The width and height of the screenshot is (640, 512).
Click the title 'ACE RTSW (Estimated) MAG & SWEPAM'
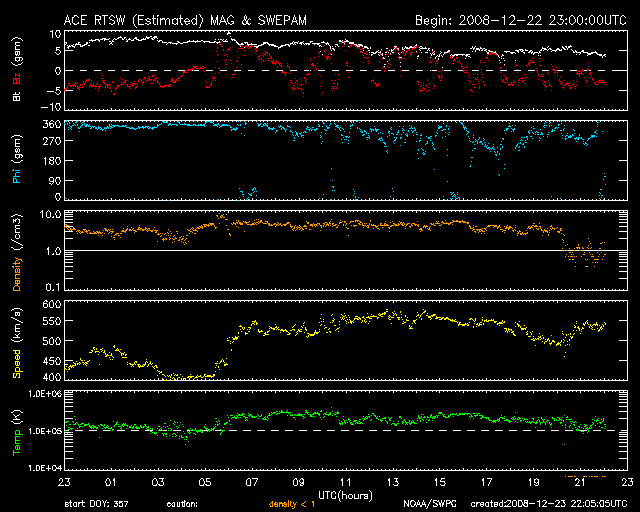point(185,20)
